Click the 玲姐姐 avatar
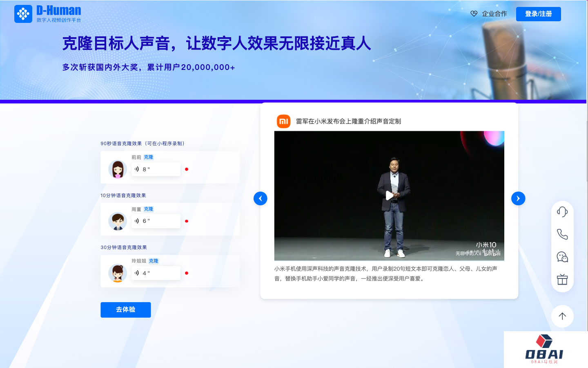 click(118, 273)
